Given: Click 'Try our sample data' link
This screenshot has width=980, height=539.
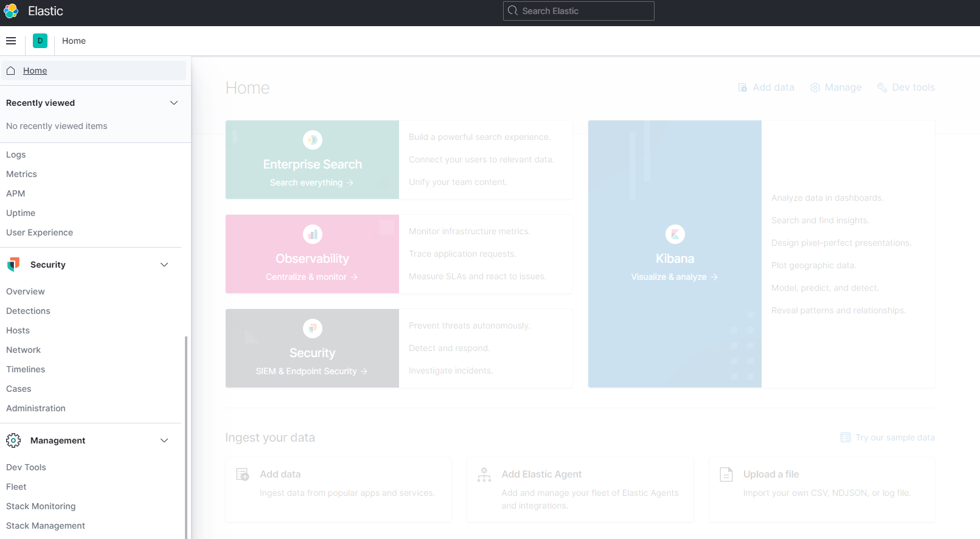Looking at the screenshot, I should pos(895,437).
